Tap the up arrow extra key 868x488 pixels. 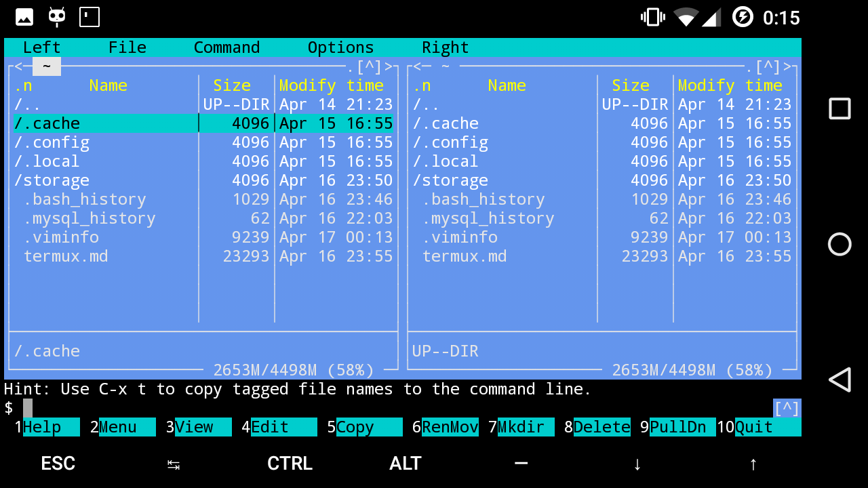click(x=753, y=464)
